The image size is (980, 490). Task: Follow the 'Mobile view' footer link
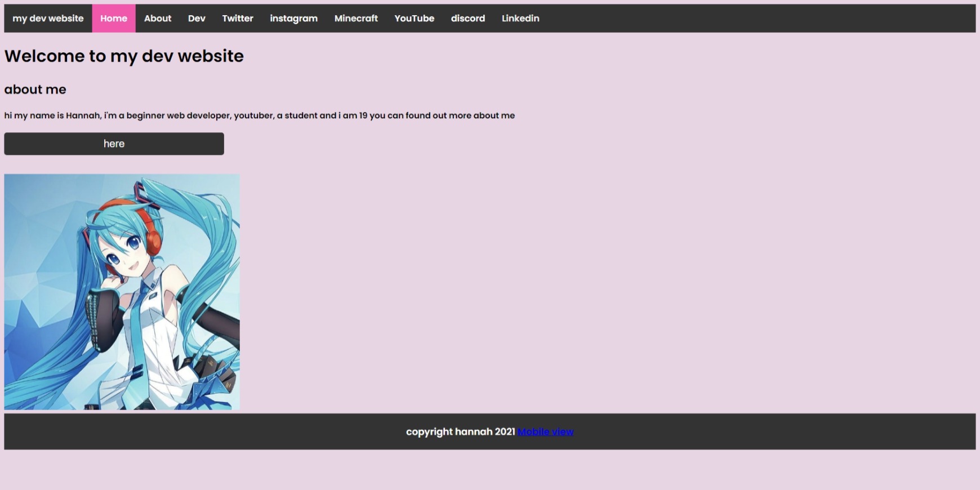coord(545,432)
